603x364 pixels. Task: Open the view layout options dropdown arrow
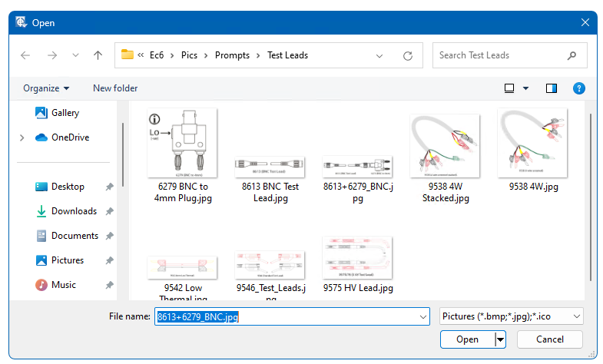(525, 88)
